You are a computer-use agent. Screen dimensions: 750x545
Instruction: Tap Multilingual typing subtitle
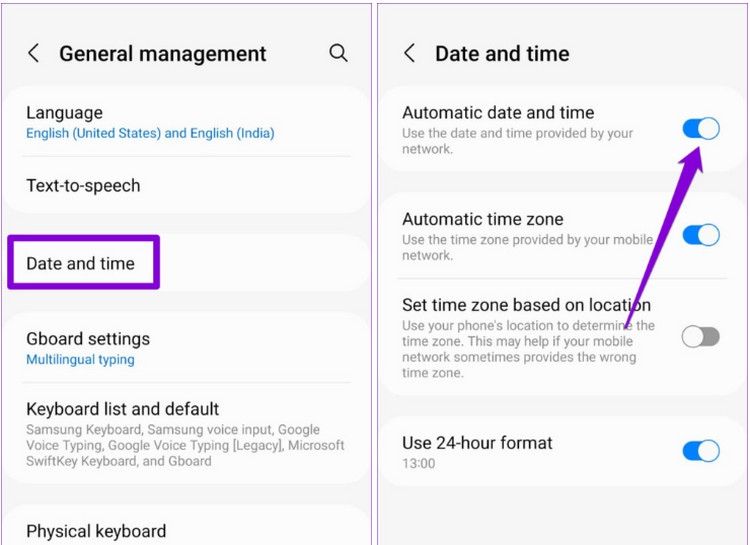(x=80, y=359)
